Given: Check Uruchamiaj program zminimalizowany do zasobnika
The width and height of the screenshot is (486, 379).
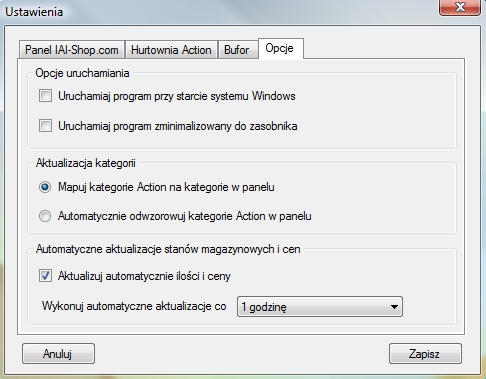Looking at the screenshot, I should (x=45, y=126).
